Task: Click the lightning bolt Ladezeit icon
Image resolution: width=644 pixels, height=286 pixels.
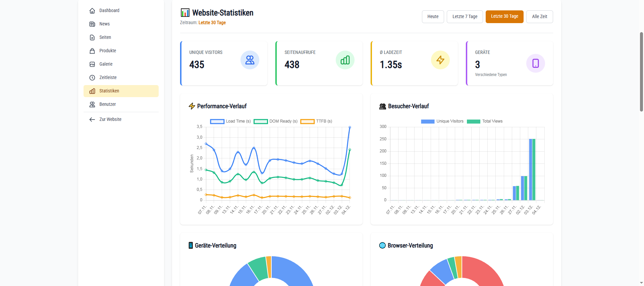Action: point(440,60)
